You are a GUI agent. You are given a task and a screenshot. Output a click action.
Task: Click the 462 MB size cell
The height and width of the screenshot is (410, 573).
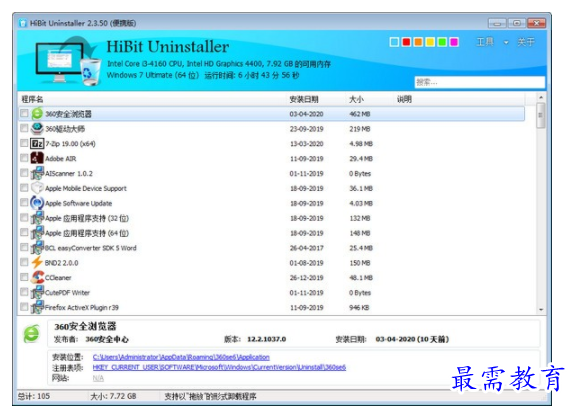(x=360, y=114)
